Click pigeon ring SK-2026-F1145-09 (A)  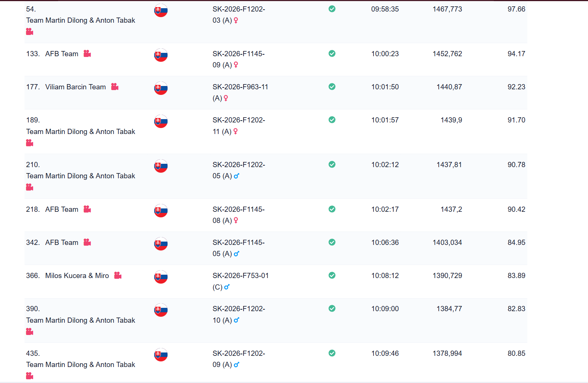coord(239,59)
